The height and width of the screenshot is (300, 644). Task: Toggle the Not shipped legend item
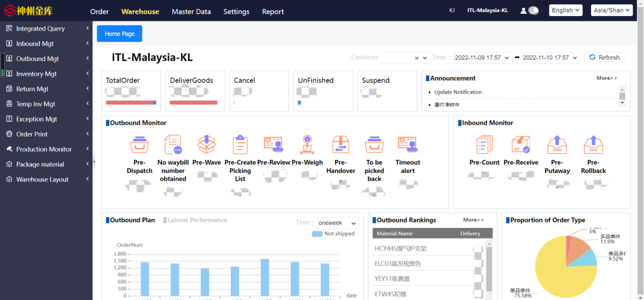[x=333, y=234]
